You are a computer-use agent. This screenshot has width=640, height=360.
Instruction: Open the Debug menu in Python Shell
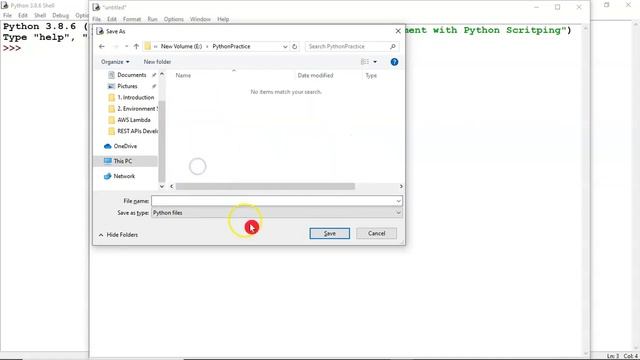point(60,15)
